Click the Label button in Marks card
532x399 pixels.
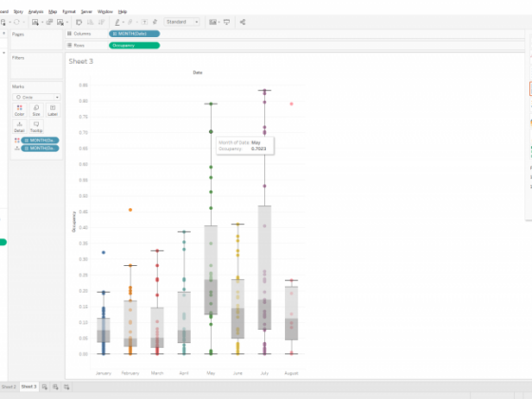tap(52, 110)
